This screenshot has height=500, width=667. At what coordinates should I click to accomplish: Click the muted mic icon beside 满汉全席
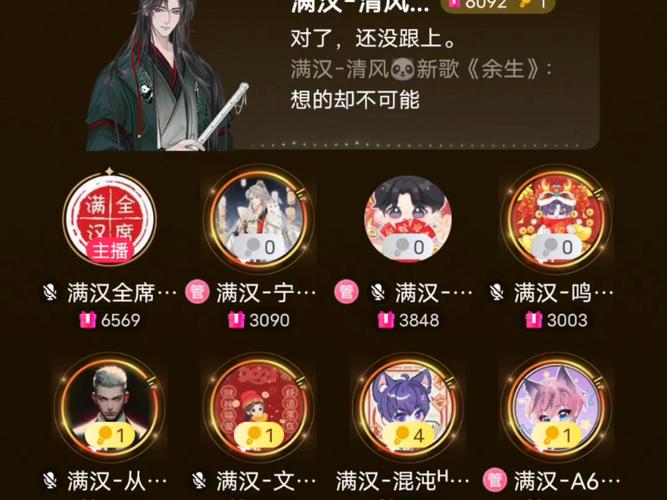[x=50, y=293]
